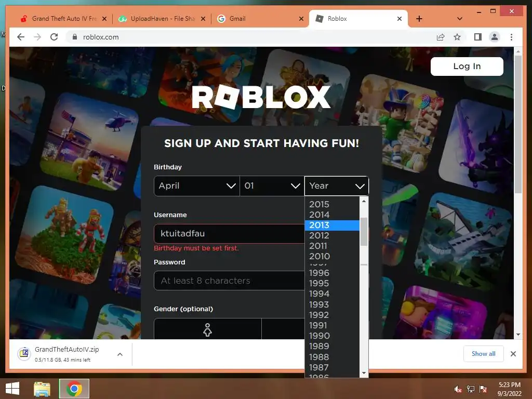
Task: Open a new tab with plus button
Action: pos(419,19)
